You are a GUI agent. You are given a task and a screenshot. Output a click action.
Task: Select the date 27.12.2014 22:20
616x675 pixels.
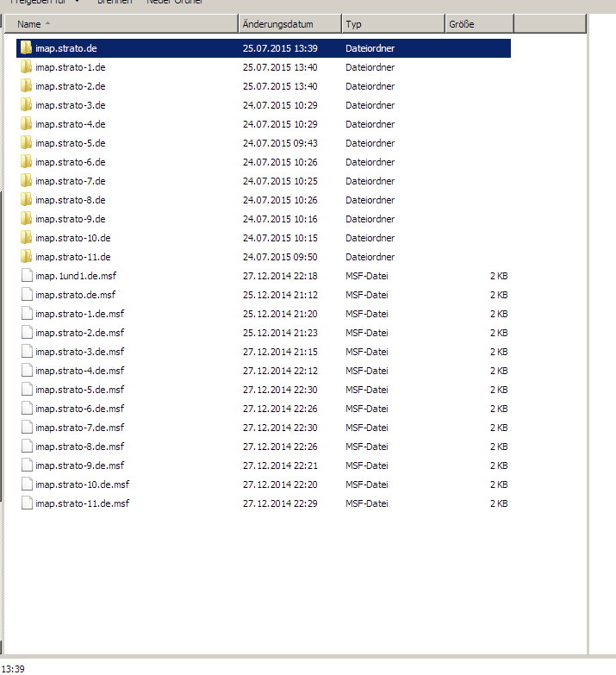(x=280, y=484)
